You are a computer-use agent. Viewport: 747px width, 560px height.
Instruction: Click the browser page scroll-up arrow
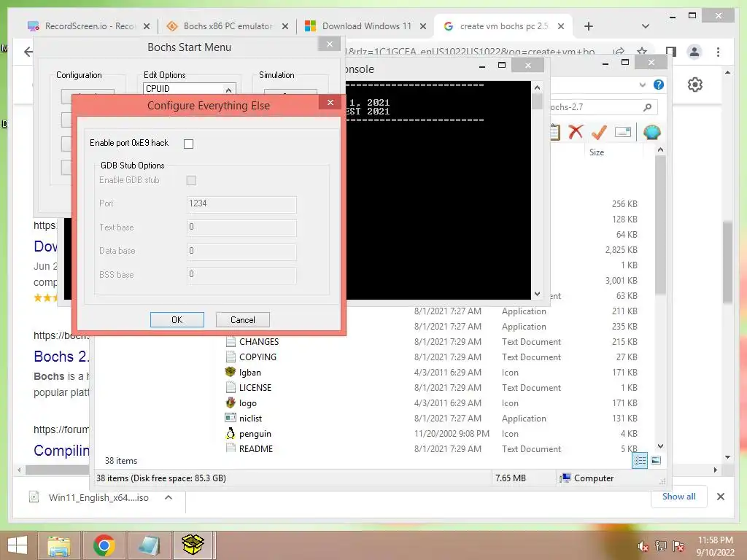point(727,73)
